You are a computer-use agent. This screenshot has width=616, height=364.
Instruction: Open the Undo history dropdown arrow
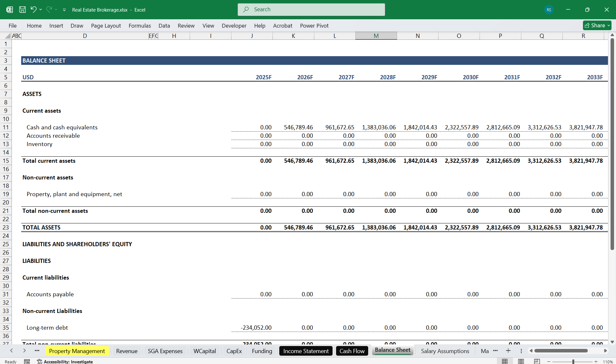[41, 10]
